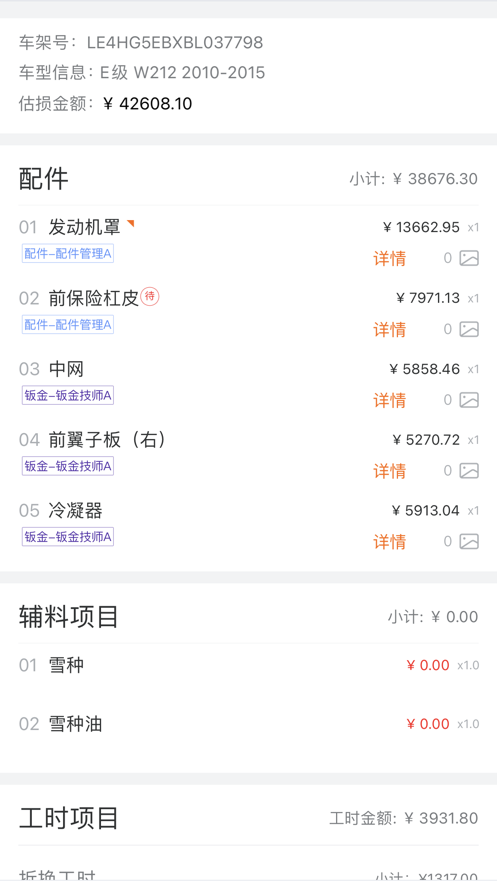The image size is (497, 883).
Task: Select the 雪种油 auxiliary material row
Action: (x=248, y=724)
